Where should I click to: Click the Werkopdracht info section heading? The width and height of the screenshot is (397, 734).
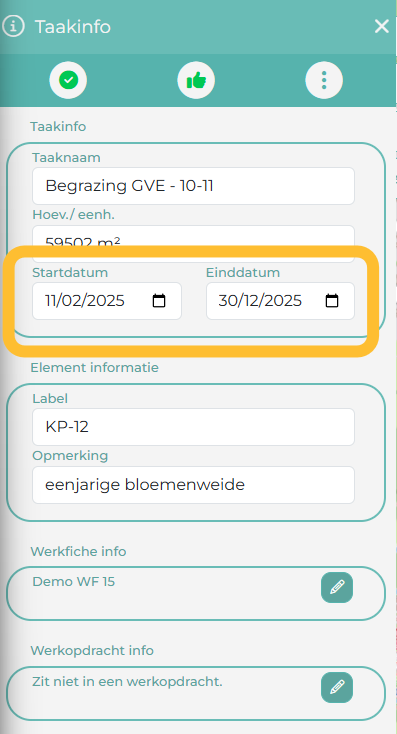point(92,651)
